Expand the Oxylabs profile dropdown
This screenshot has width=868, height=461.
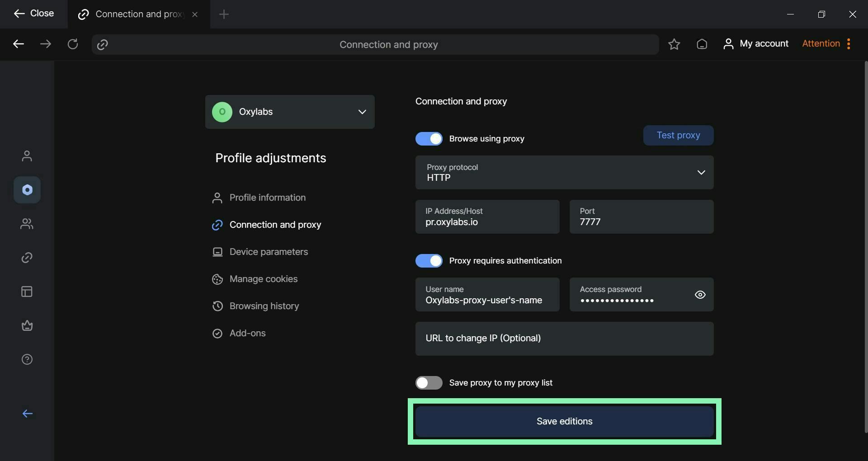click(290, 112)
